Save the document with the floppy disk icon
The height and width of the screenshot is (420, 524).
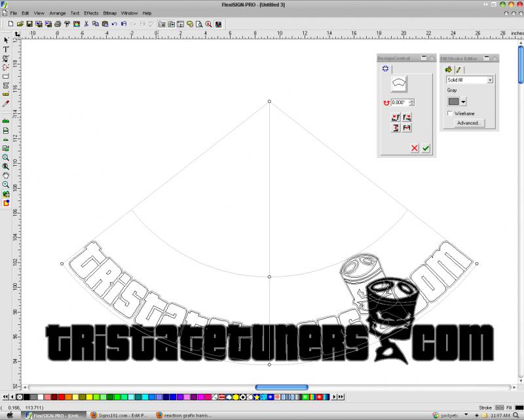(x=29, y=24)
